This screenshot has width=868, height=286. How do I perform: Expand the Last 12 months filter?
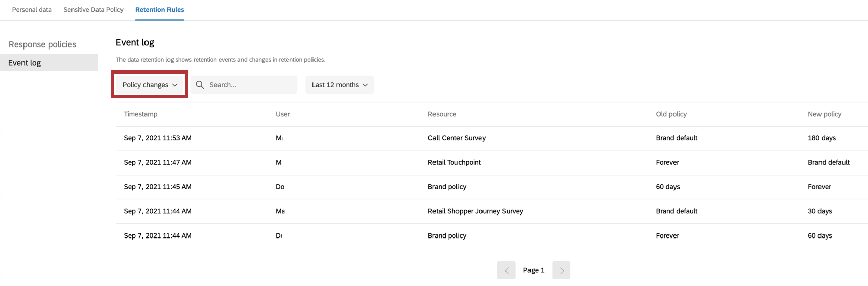pos(340,85)
